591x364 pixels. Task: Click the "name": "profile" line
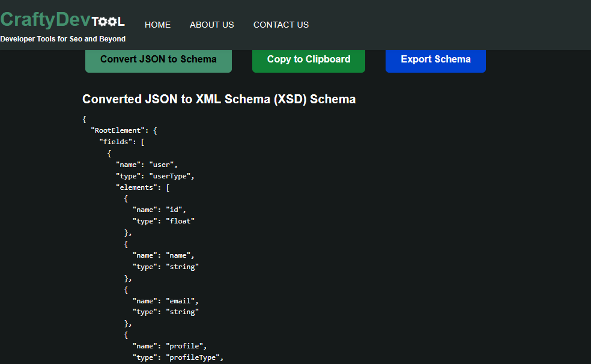point(169,346)
